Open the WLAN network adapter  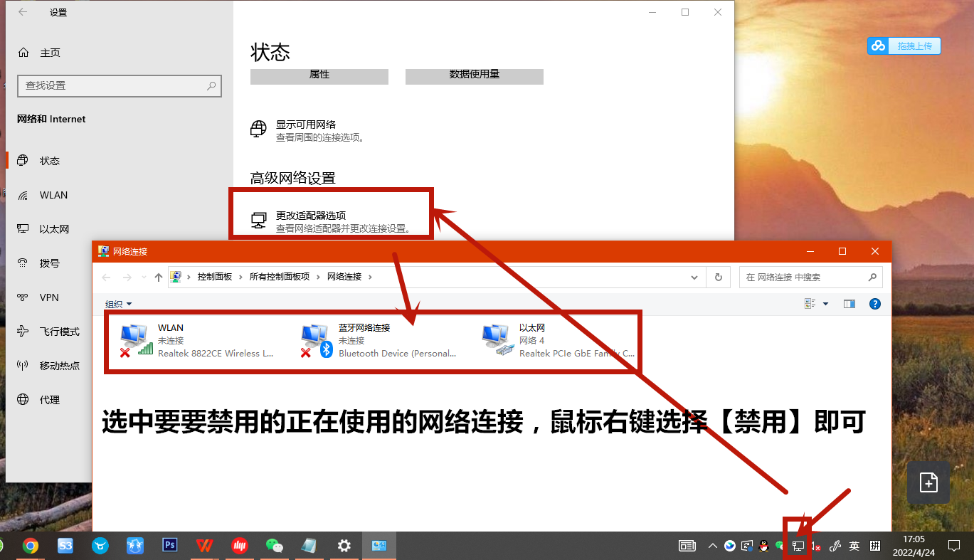click(x=197, y=340)
